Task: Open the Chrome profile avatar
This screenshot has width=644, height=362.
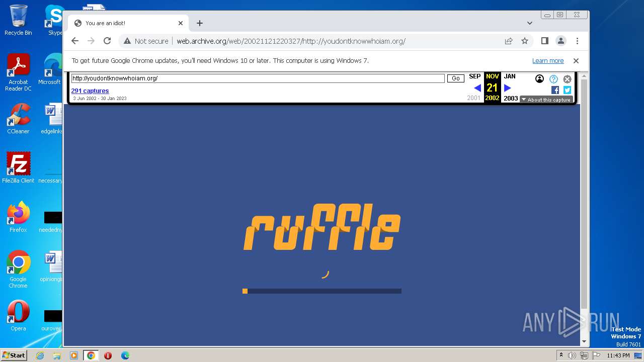Action: [x=560, y=41]
